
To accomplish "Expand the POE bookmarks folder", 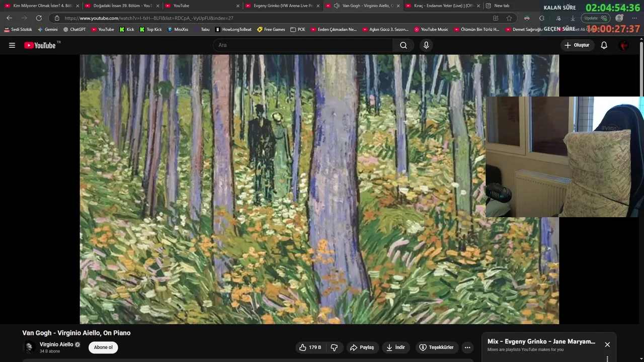I will 298,30.
